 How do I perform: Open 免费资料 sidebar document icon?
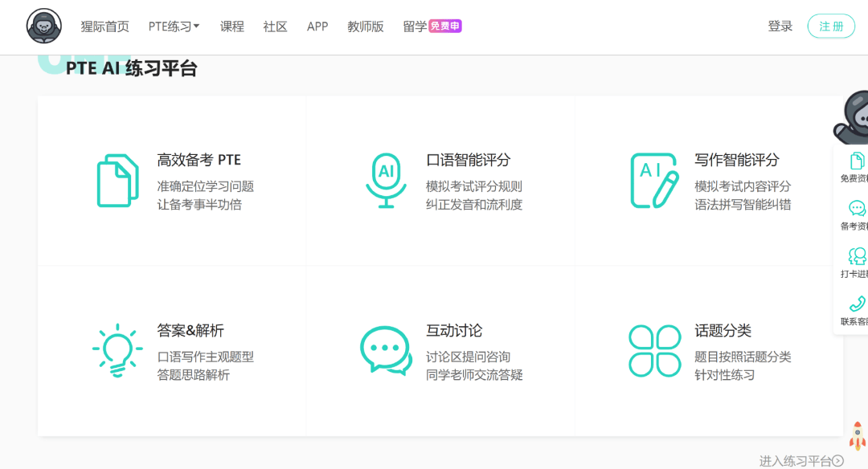pos(857,161)
